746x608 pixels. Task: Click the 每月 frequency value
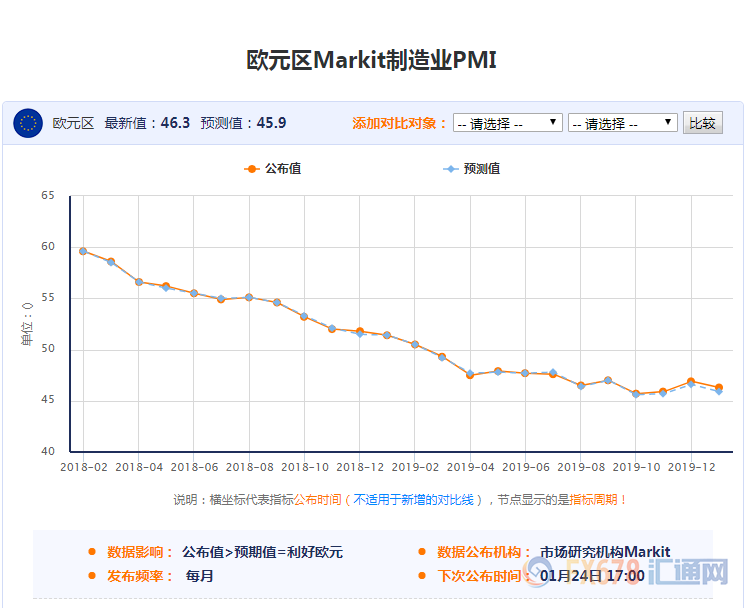[x=199, y=576]
